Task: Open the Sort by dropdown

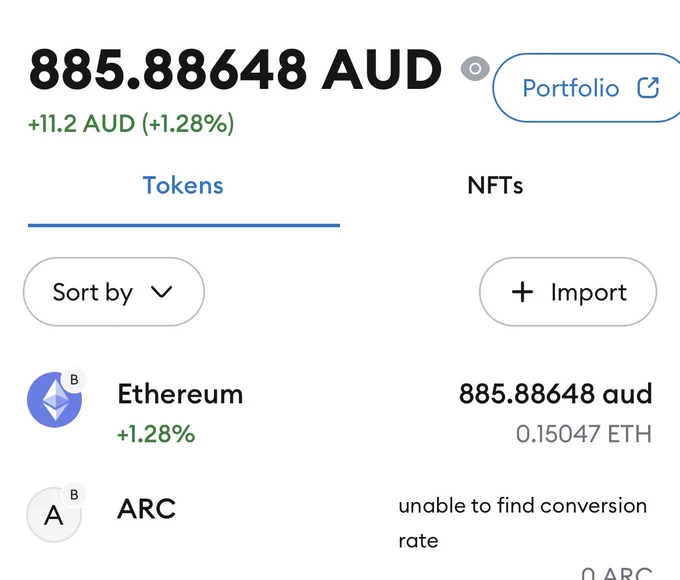Action: (114, 292)
